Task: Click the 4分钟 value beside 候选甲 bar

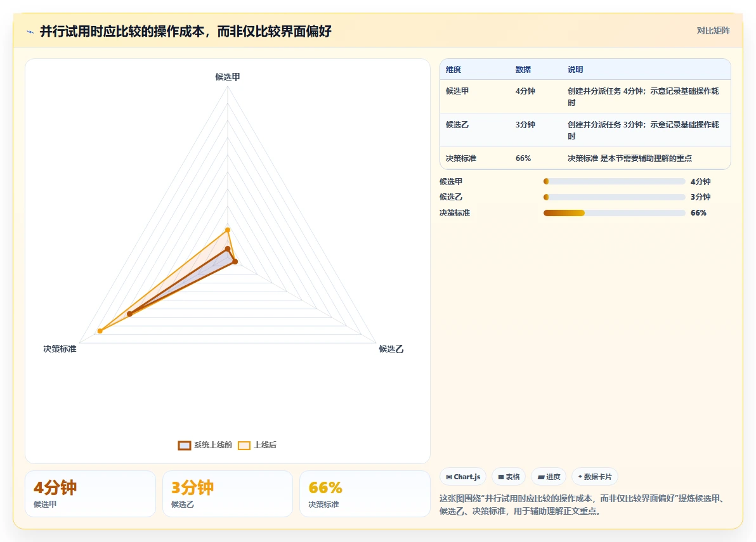Action: 701,182
